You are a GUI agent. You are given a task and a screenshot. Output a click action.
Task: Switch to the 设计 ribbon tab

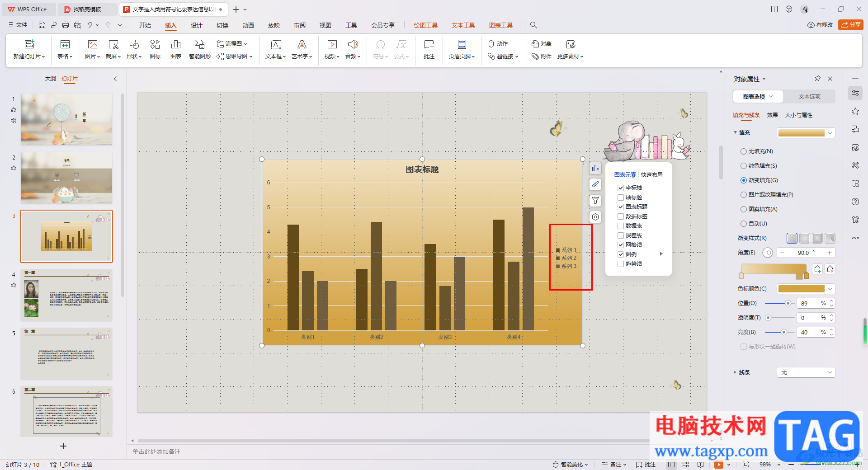tap(197, 25)
